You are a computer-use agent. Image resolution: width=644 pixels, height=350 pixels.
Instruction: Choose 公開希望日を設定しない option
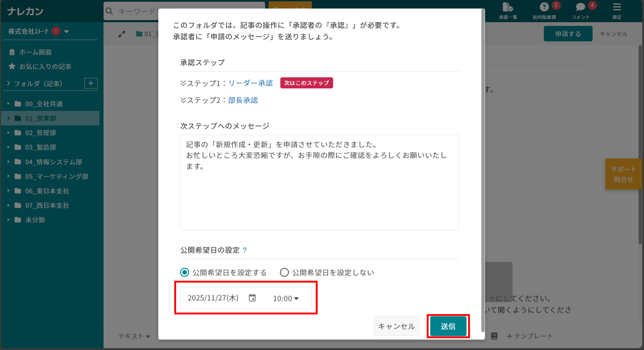click(284, 272)
